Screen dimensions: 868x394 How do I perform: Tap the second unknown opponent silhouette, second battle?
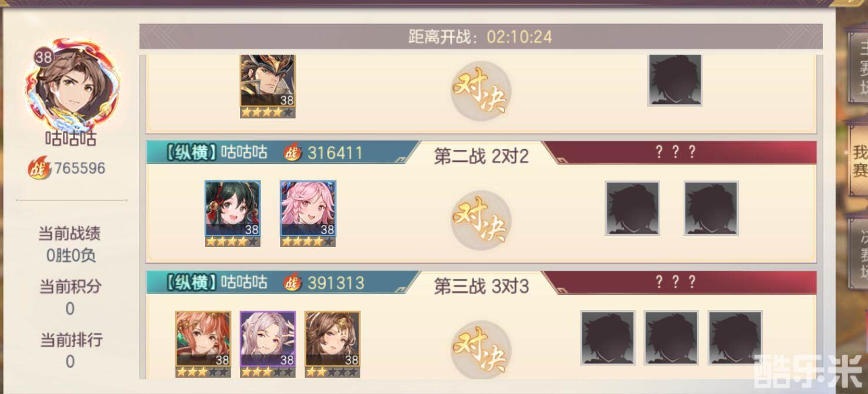click(711, 208)
